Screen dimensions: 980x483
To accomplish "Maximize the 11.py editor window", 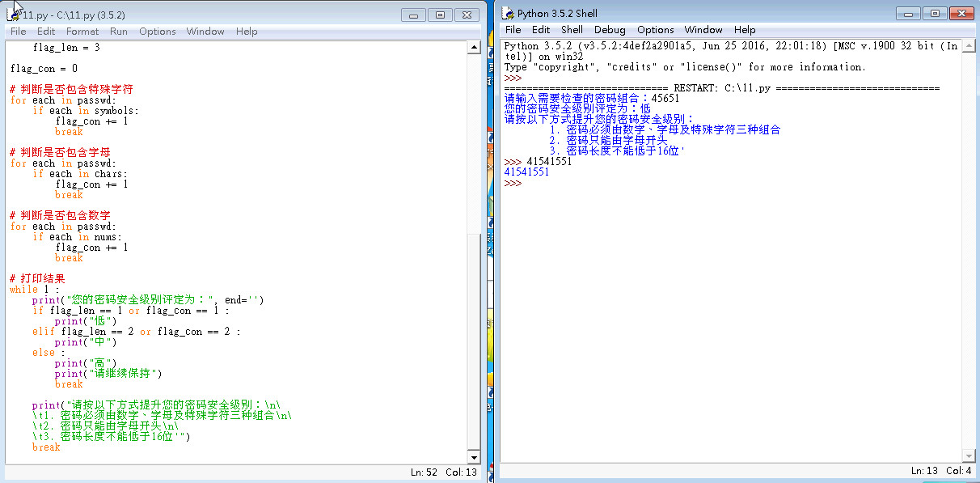I will point(440,15).
